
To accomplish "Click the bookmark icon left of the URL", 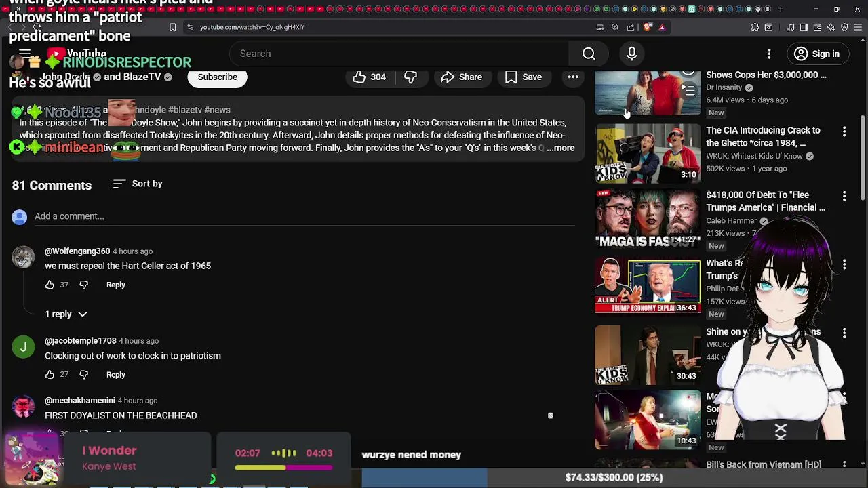I will point(172,27).
